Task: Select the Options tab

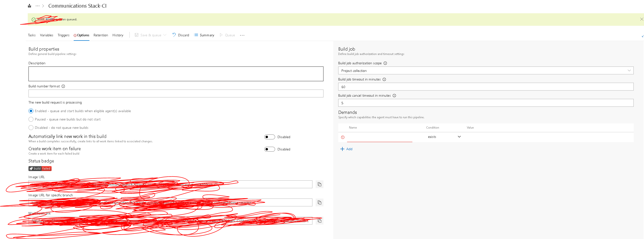Action: coord(82,35)
